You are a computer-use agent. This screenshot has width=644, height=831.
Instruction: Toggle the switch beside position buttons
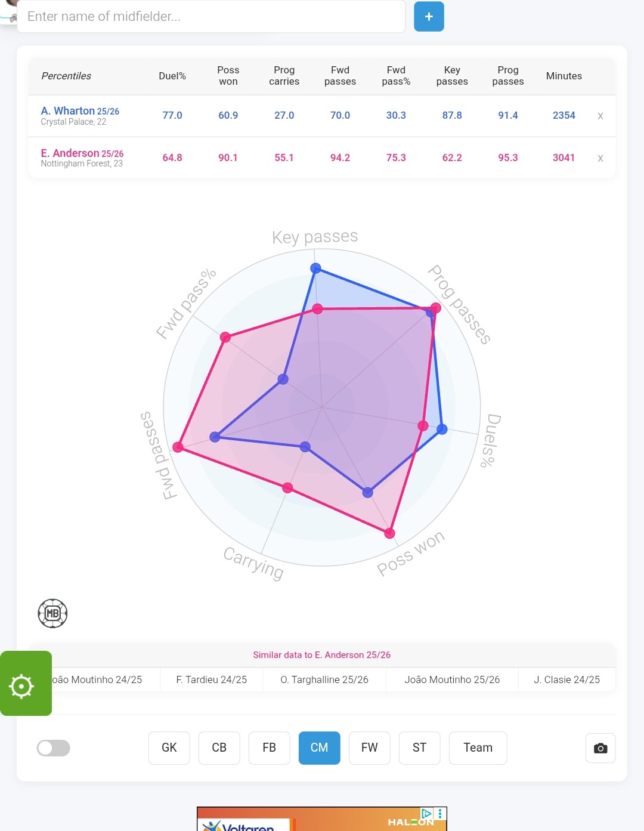(54, 748)
